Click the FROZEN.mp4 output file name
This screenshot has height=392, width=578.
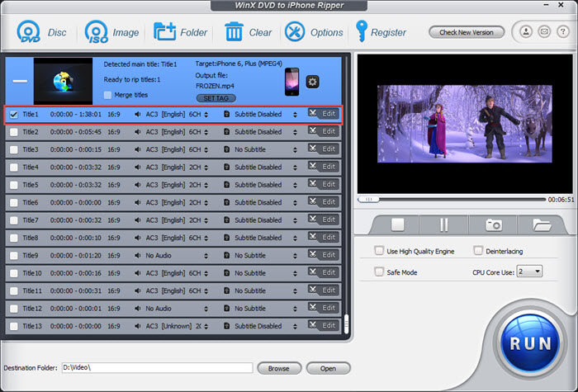coord(215,86)
